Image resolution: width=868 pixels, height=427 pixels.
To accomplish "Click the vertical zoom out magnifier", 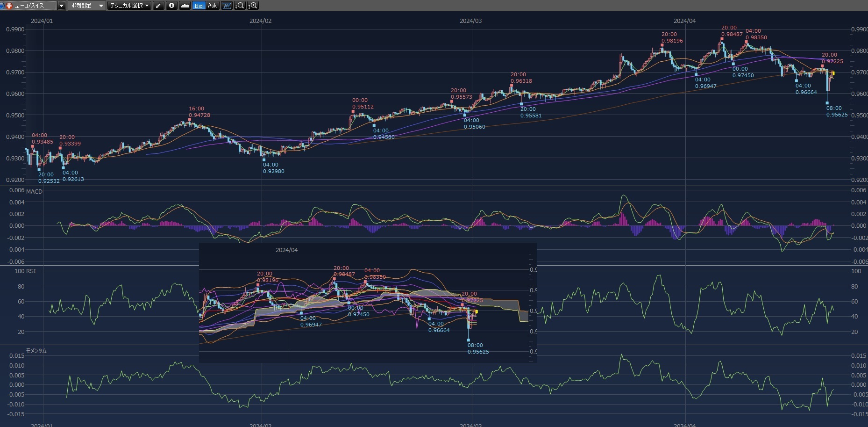I will click(x=240, y=6).
